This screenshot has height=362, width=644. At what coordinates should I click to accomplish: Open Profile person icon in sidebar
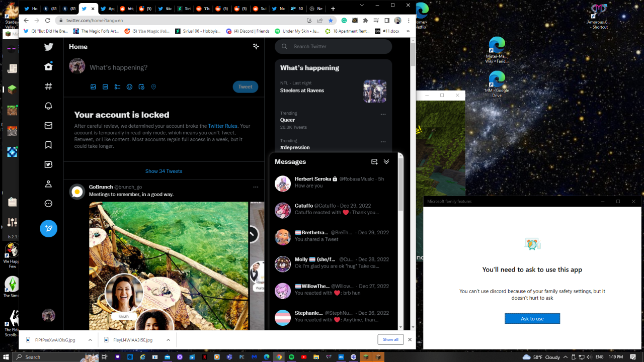pos(48,184)
